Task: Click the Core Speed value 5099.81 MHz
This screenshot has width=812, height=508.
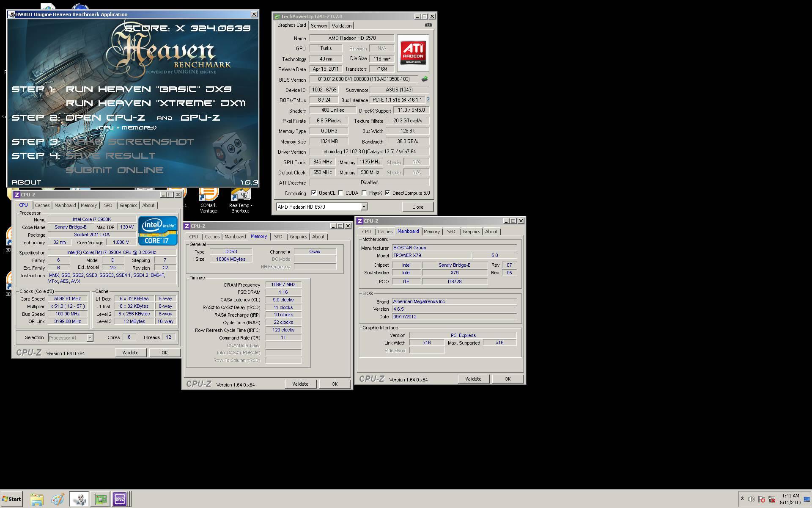Action: point(68,299)
